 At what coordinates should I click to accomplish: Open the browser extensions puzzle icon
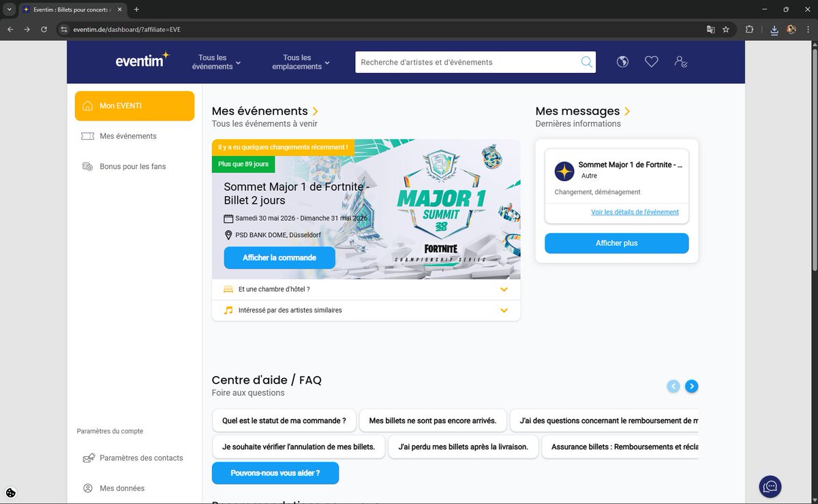point(750,29)
